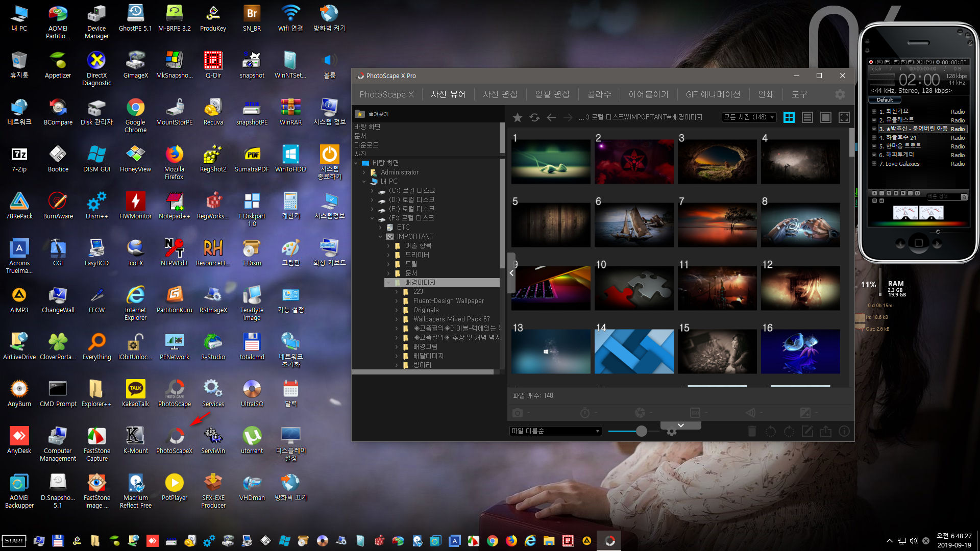Expand the (D:) 로컬 디스크 tree node

(372, 200)
